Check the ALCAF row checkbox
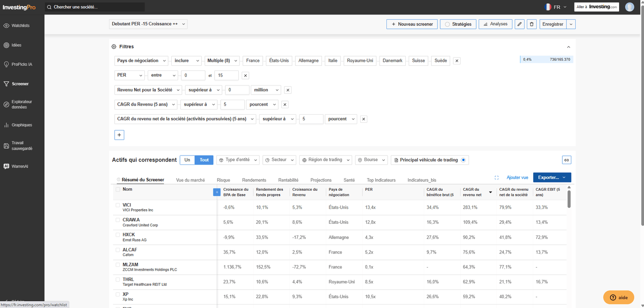This screenshot has height=308, width=644. 118,250
